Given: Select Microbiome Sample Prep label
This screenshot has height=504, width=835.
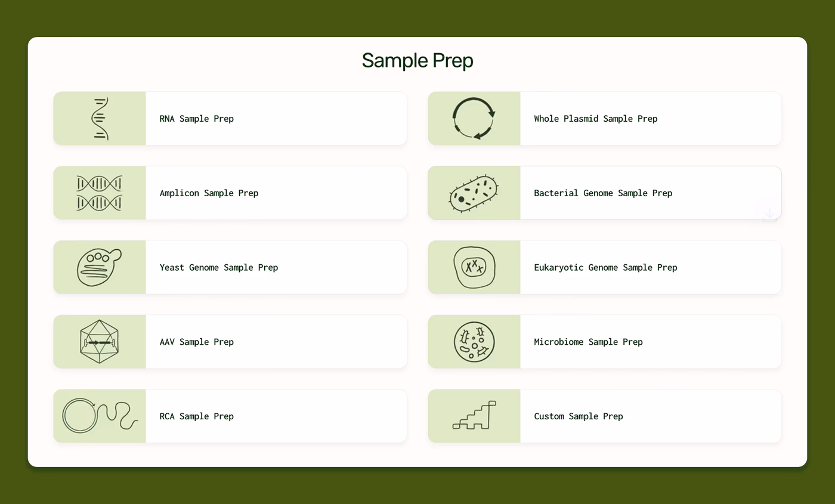Looking at the screenshot, I should 588,342.
